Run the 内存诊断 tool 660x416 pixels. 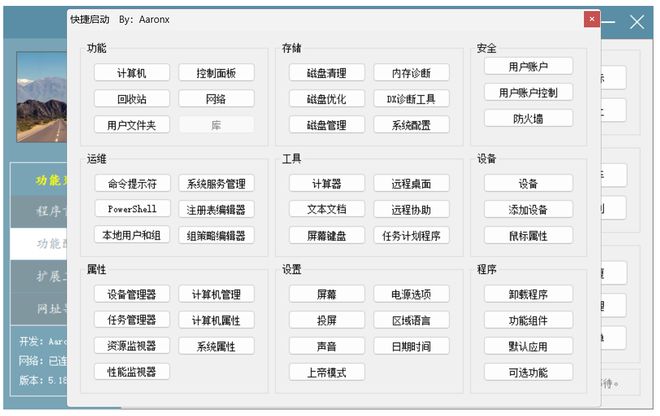(411, 73)
